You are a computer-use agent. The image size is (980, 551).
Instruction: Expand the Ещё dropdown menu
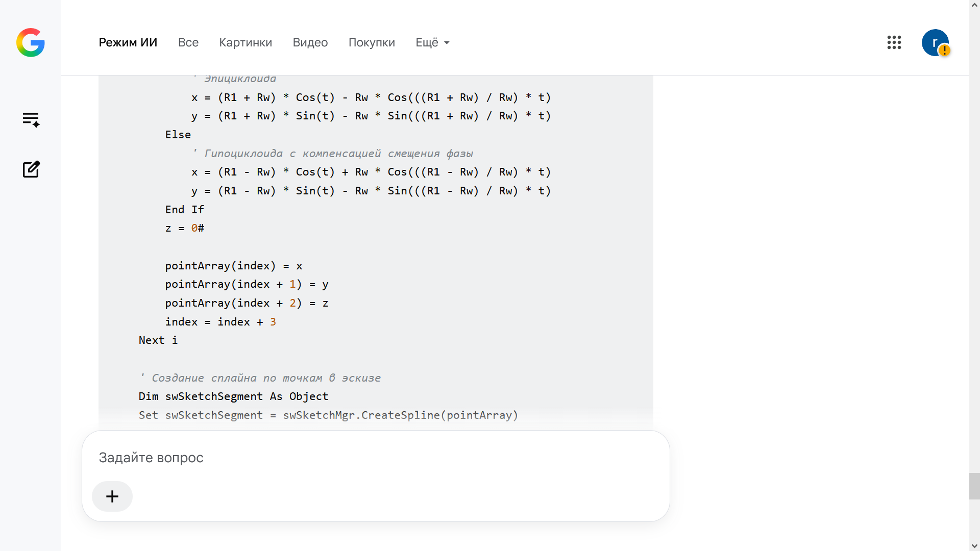(x=432, y=42)
